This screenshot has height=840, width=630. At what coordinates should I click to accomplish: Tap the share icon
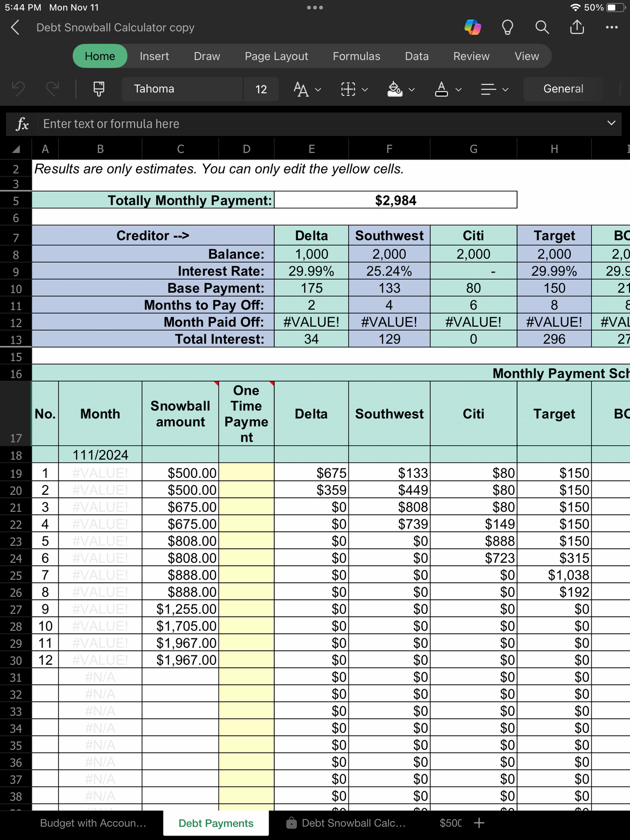point(577,27)
